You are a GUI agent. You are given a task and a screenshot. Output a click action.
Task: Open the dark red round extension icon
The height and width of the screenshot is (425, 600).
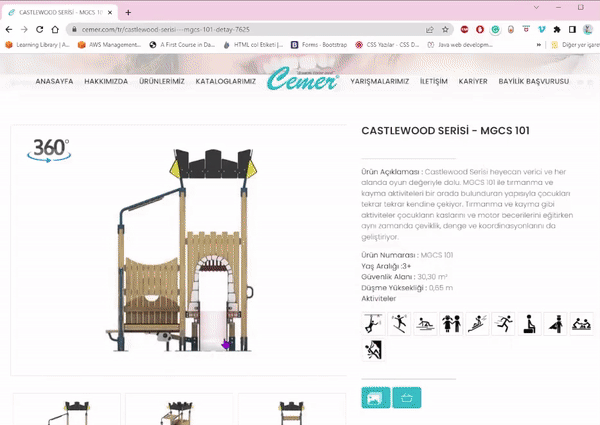click(x=464, y=29)
